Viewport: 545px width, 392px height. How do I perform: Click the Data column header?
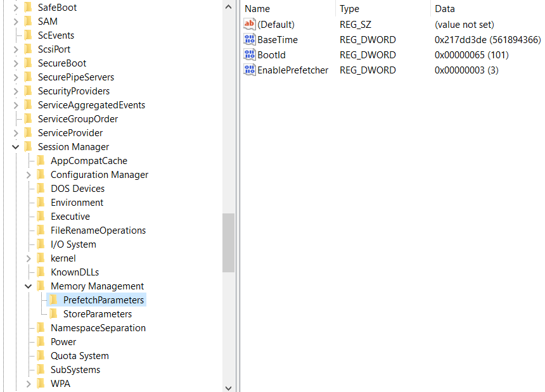pos(485,9)
